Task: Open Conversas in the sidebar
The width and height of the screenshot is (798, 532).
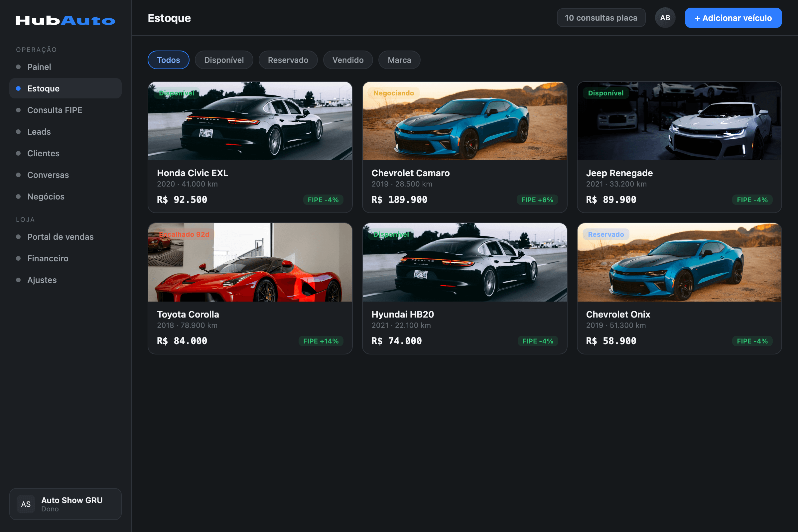Action: (x=66, y=175)
